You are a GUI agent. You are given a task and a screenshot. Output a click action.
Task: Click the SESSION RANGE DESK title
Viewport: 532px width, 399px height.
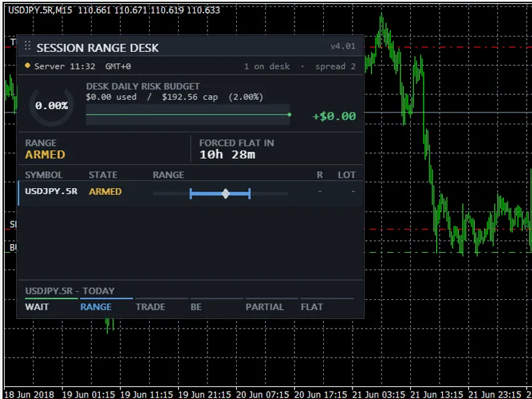click(x=98, y=48)
